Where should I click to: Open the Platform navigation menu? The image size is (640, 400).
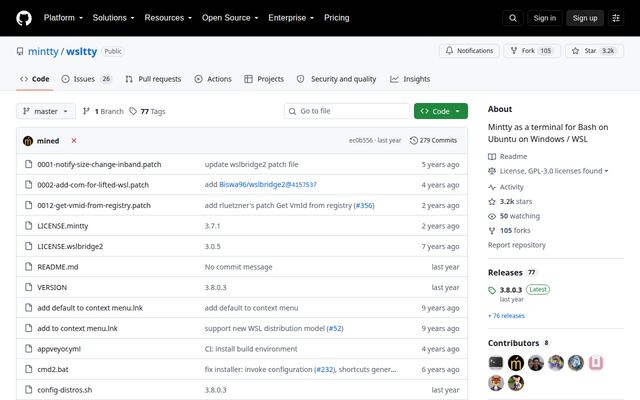[x=63, y=18]
